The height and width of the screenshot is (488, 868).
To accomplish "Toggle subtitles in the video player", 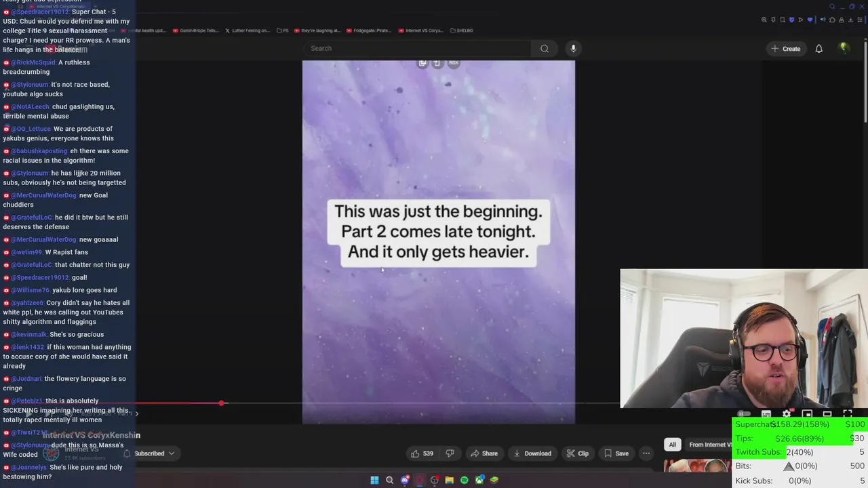I will 766,413.
